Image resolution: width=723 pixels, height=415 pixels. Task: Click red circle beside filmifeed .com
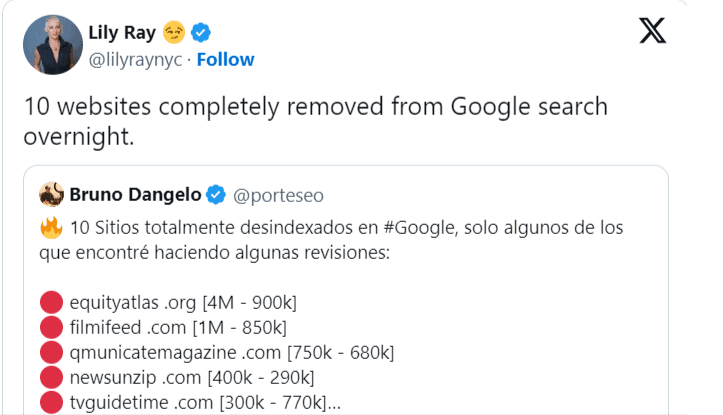click(51, 327)
